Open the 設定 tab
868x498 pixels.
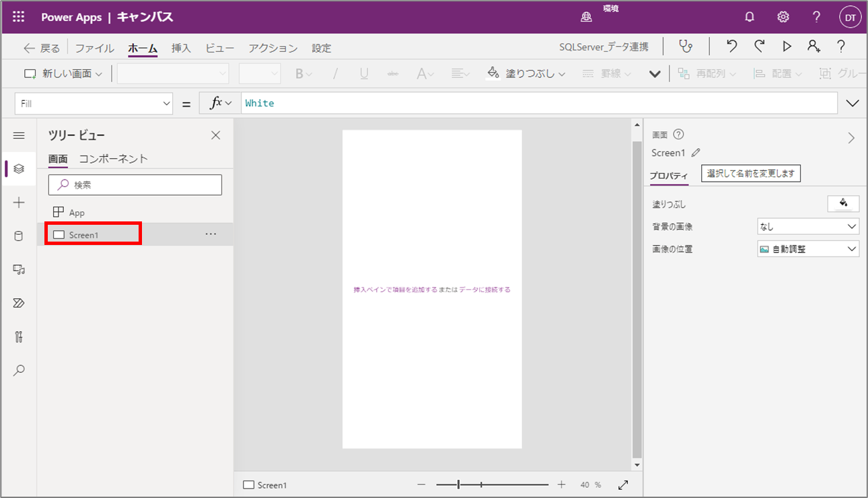tap(322, 48)
